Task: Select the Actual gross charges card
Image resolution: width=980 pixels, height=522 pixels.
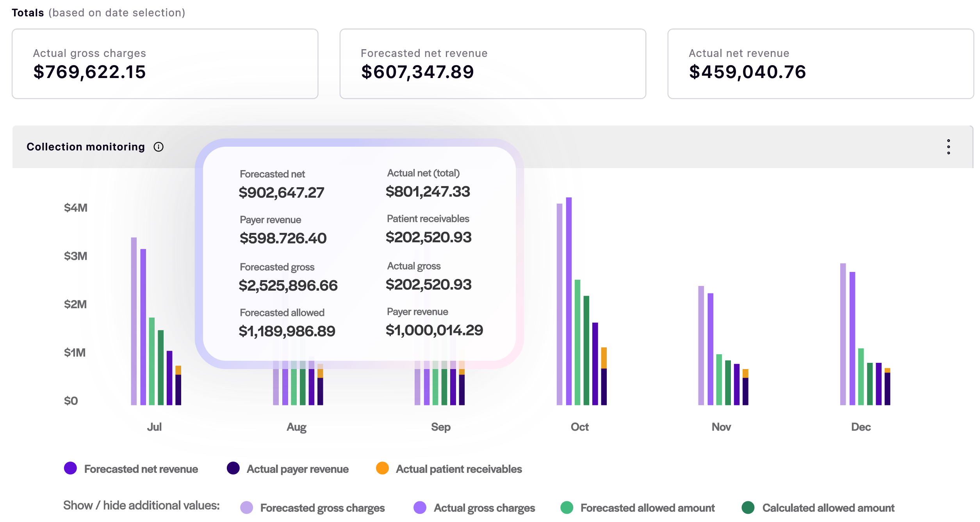Action: (165, 64)
